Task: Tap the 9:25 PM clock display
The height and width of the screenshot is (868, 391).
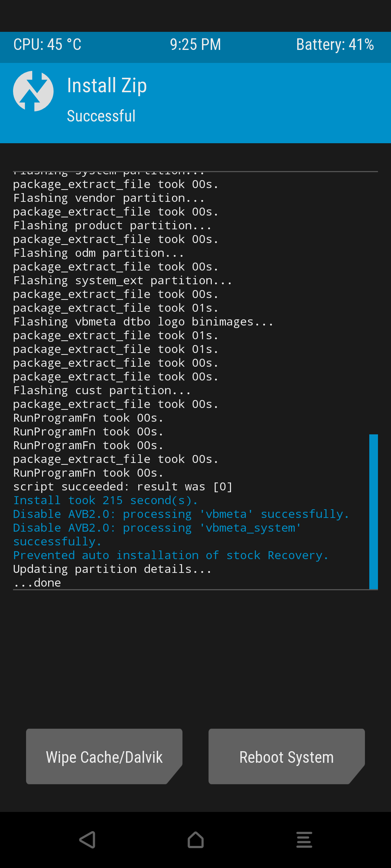Action: tap(195, 45)
